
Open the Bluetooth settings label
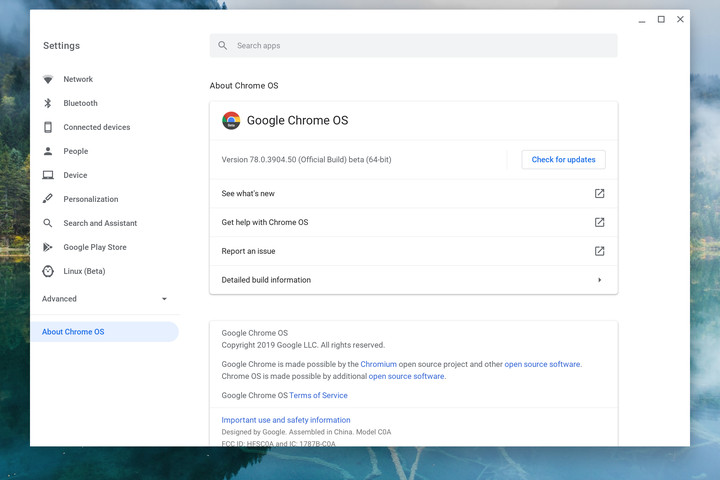tap(80, 103)
